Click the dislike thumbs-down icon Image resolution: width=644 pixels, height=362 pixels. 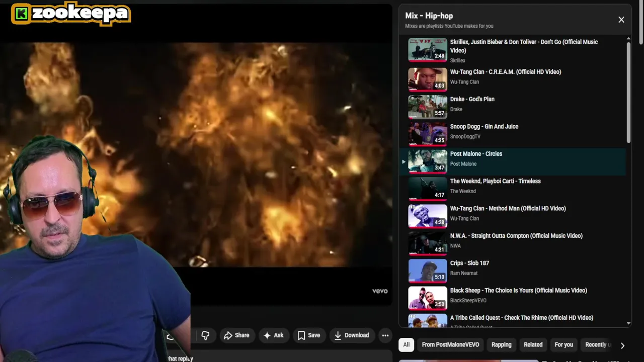pyautogui.click(x=205, y=335)
